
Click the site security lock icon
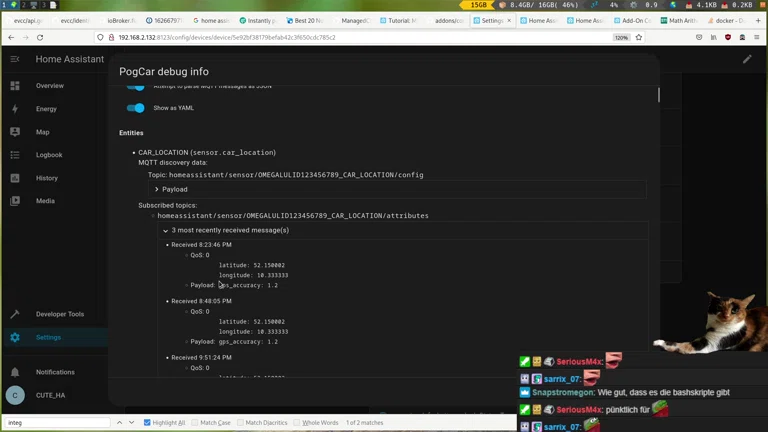pos(111,37)
